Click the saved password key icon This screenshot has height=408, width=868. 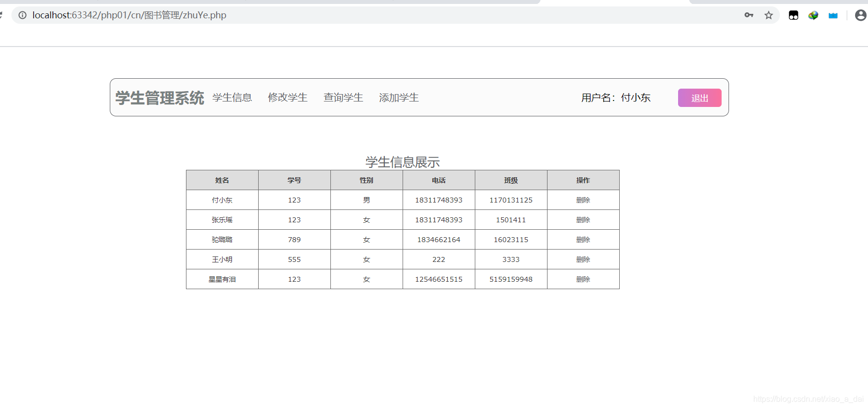click(x=749, y=15)
